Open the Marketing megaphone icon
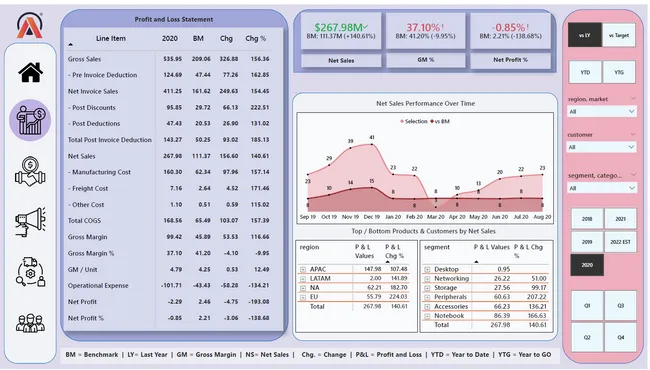 click(30, 222)
